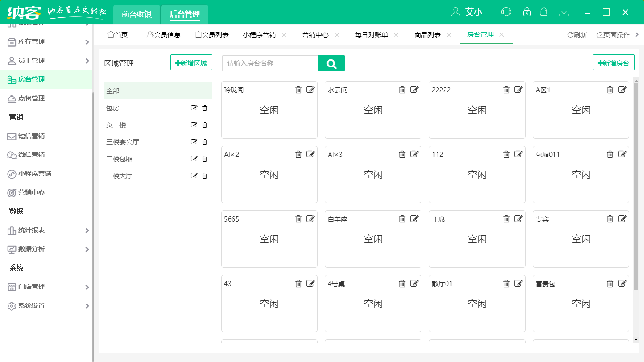
Task: Click the download icon in the top bar
Action: point(564,12)
